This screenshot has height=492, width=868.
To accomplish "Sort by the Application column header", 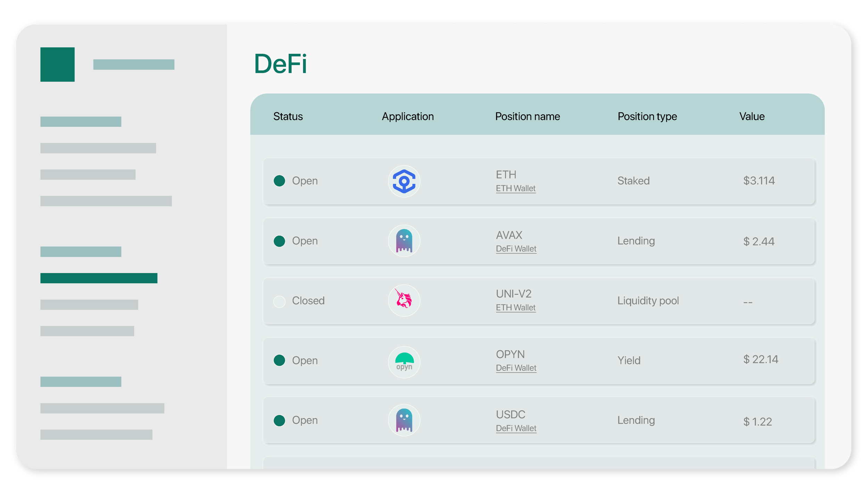I will point(408,117).
